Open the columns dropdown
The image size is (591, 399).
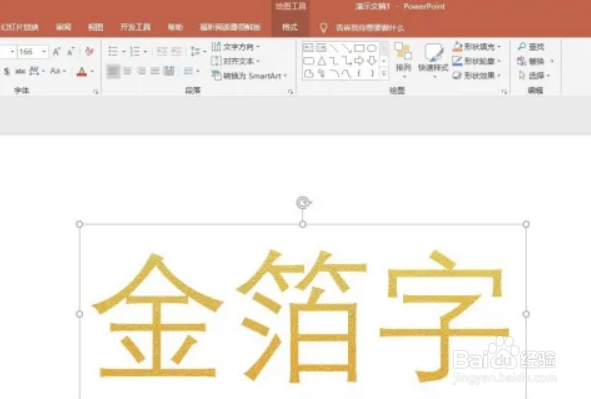tap(191, 71)
